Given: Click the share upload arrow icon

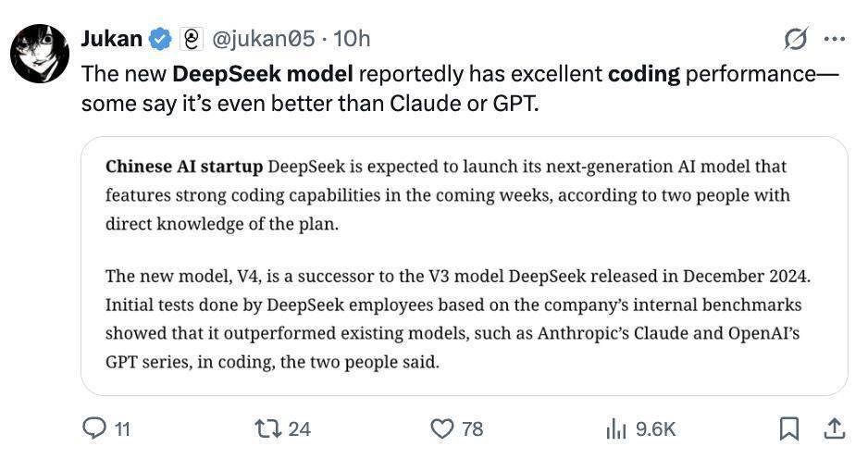Looking at the screenshot, I should pyautogui.click(x=833, y=428).
